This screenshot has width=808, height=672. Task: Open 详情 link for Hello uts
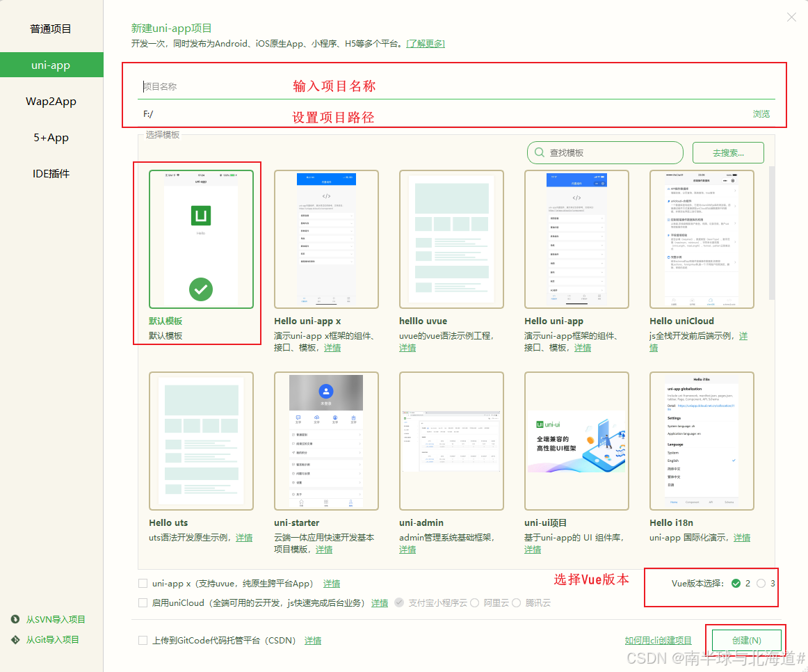point(244,538)
